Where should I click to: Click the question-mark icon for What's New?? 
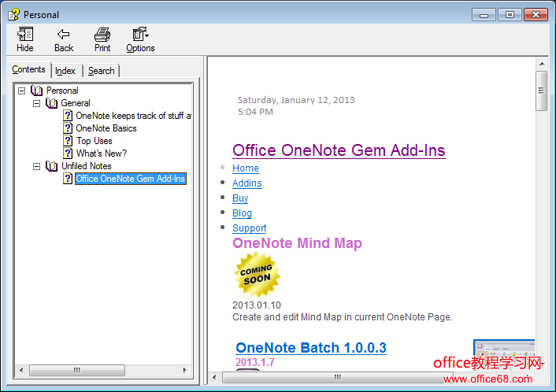[68, 153]
